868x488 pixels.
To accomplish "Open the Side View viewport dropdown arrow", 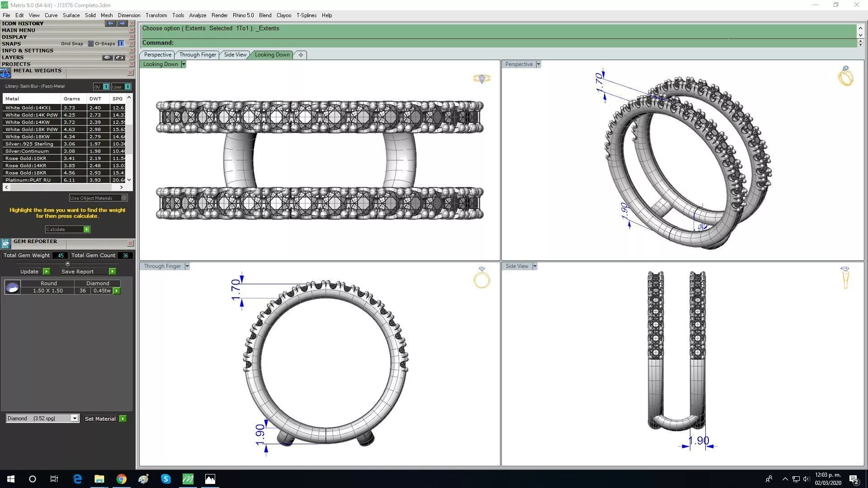I will tap(535, 266).
